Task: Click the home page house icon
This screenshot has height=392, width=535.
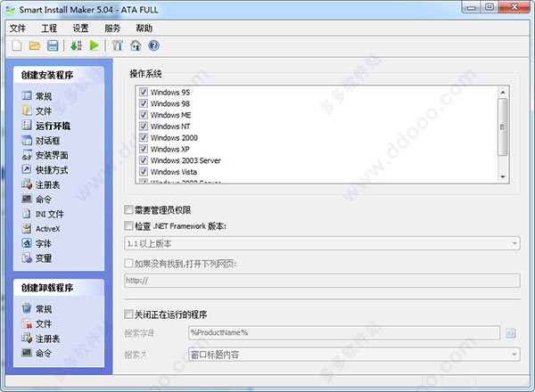Action: tap(136, 45)
